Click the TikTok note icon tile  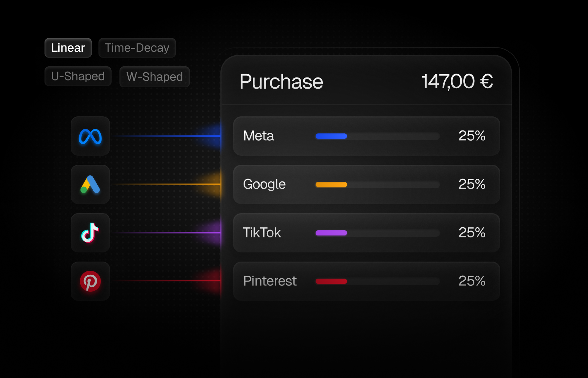[90, 233]
